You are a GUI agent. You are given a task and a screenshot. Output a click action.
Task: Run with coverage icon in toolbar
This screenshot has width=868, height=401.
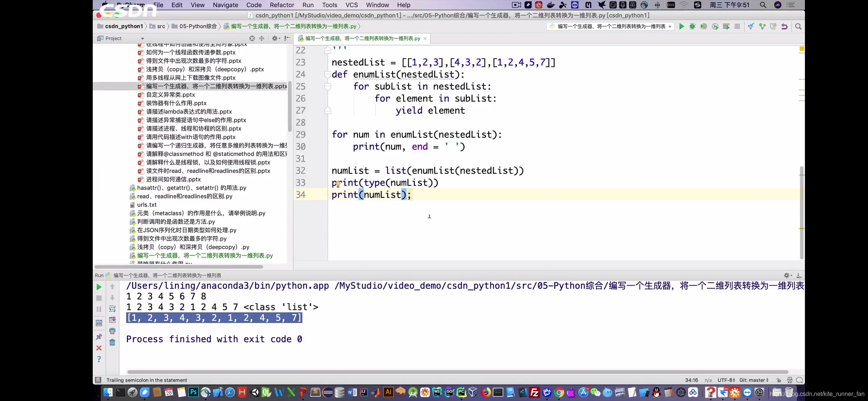704,26
